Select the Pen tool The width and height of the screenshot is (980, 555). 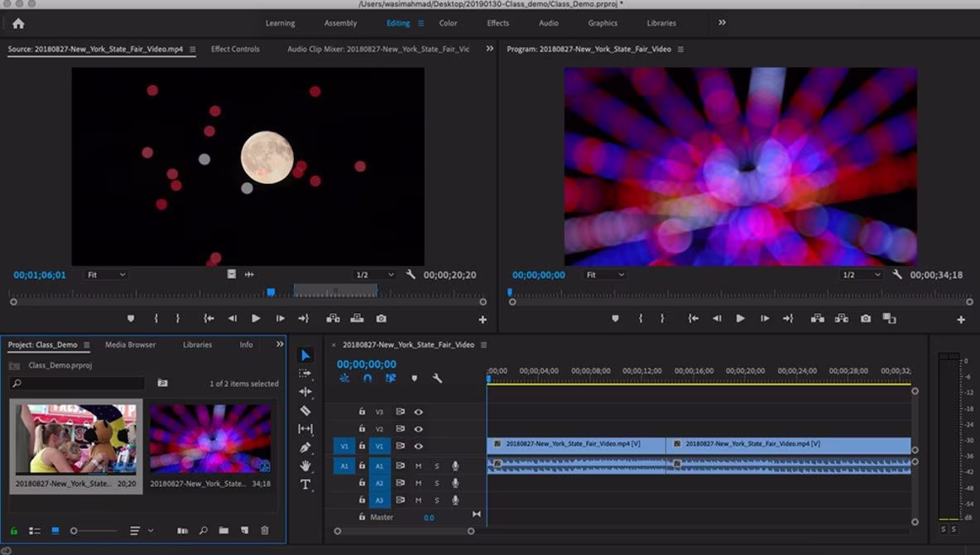[305, 447]
